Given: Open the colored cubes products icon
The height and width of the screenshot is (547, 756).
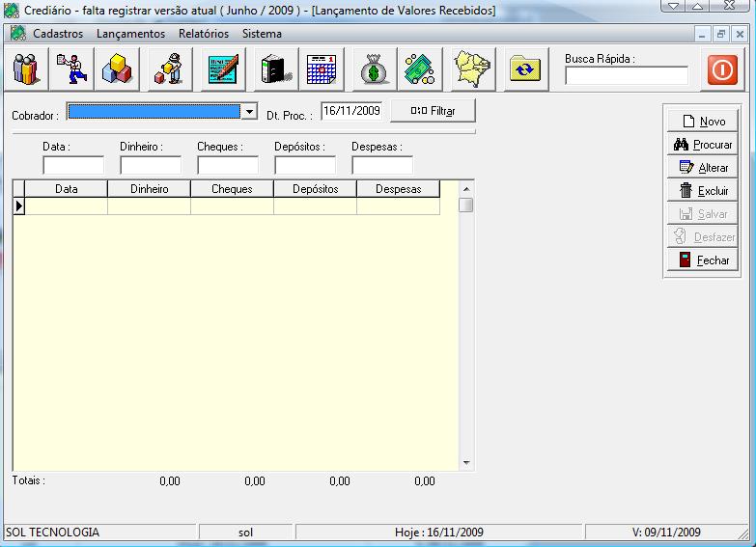Looking at the screenshot, I should pos(117,69).
